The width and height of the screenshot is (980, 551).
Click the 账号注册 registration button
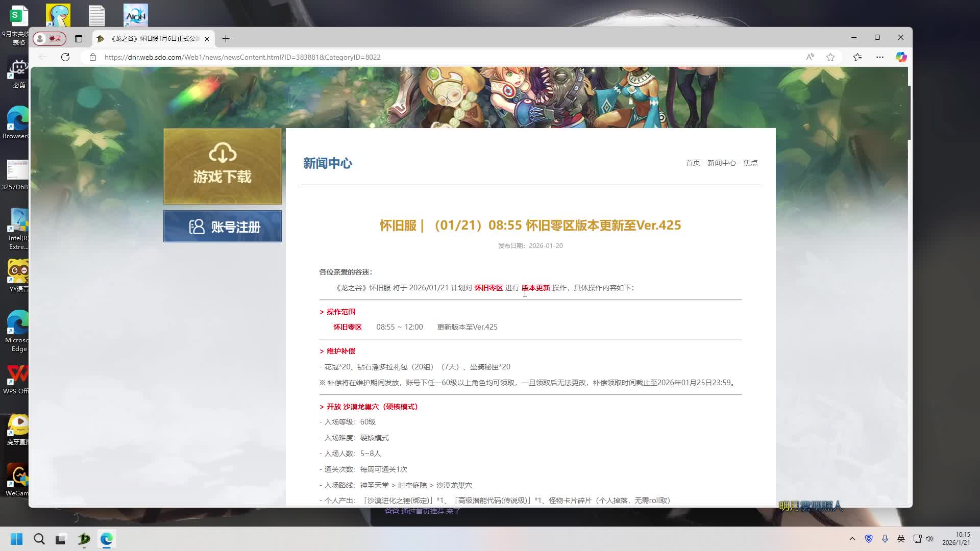[x=223, y=227]
